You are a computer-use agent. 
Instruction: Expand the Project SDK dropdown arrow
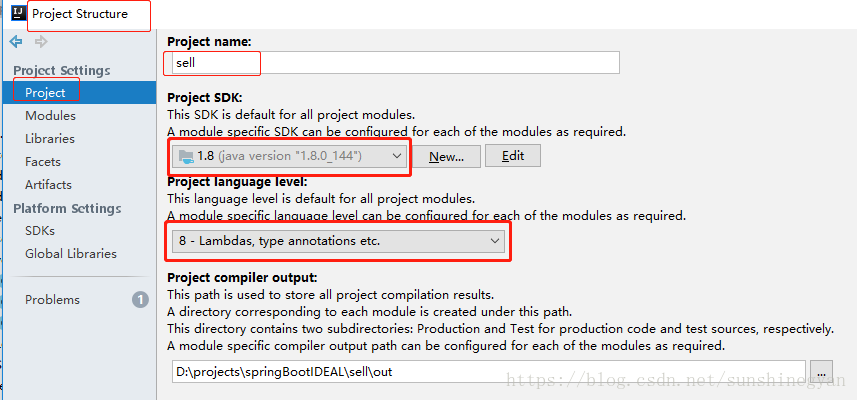[397, 156]
